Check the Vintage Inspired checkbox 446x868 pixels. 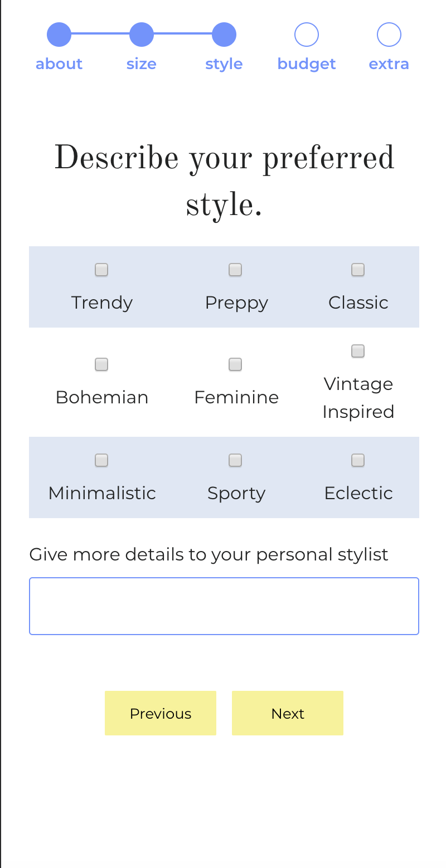pos(358,351)
